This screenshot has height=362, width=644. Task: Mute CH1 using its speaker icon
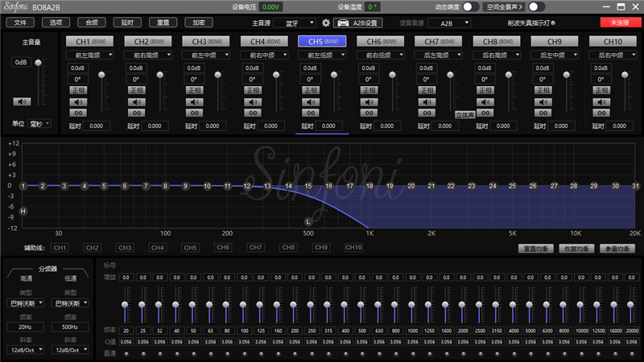pyautogui.click(x=79, y=102)
